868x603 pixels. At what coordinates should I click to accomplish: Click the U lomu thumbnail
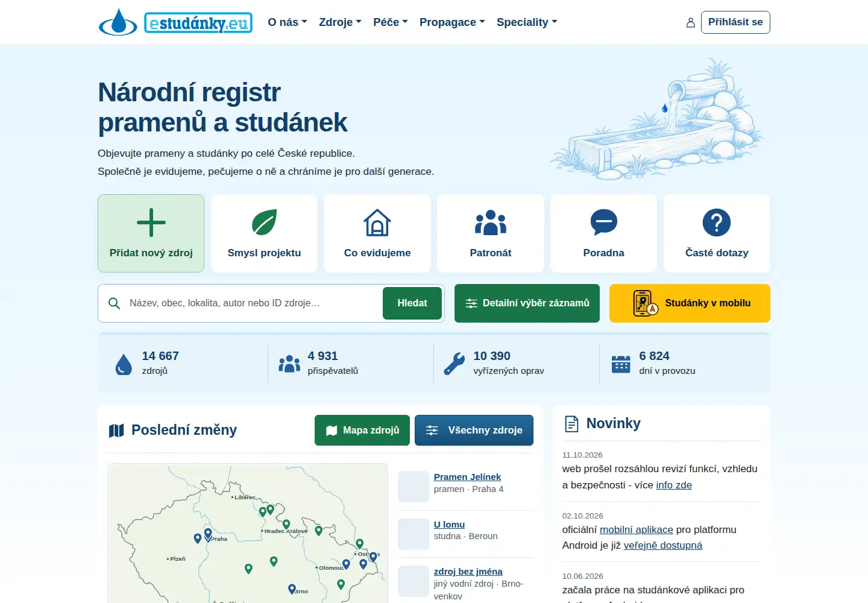414,534
